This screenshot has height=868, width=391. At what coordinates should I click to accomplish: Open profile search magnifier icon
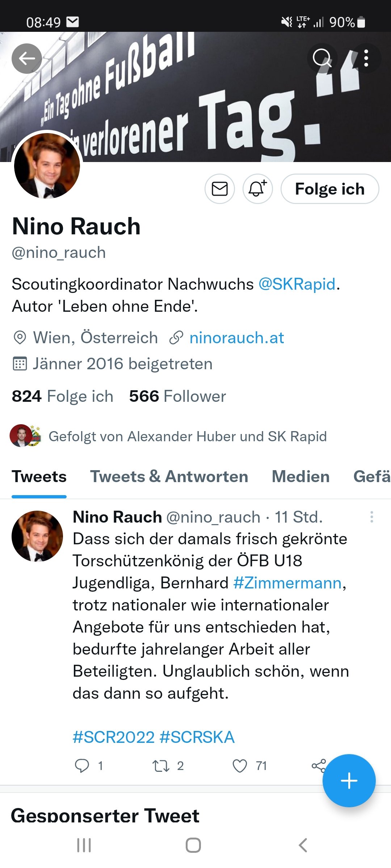point(322,59)
